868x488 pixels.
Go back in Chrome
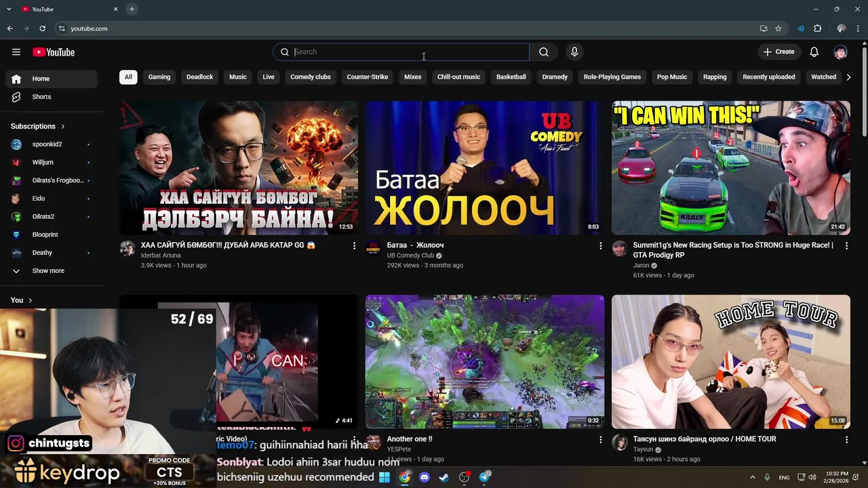(9, 28)
